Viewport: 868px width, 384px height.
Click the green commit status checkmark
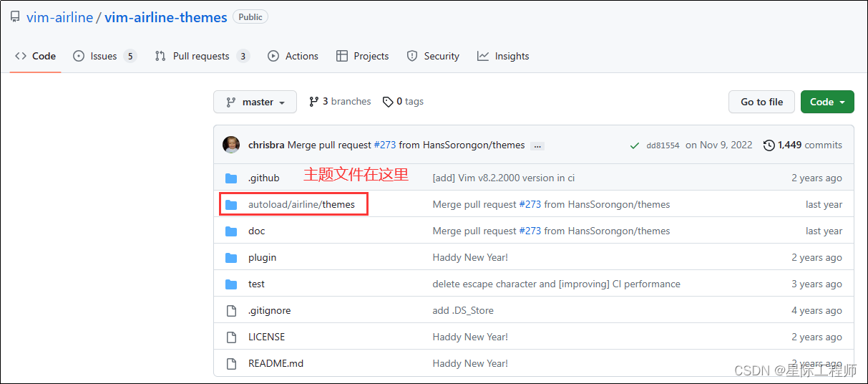point(635,145)
